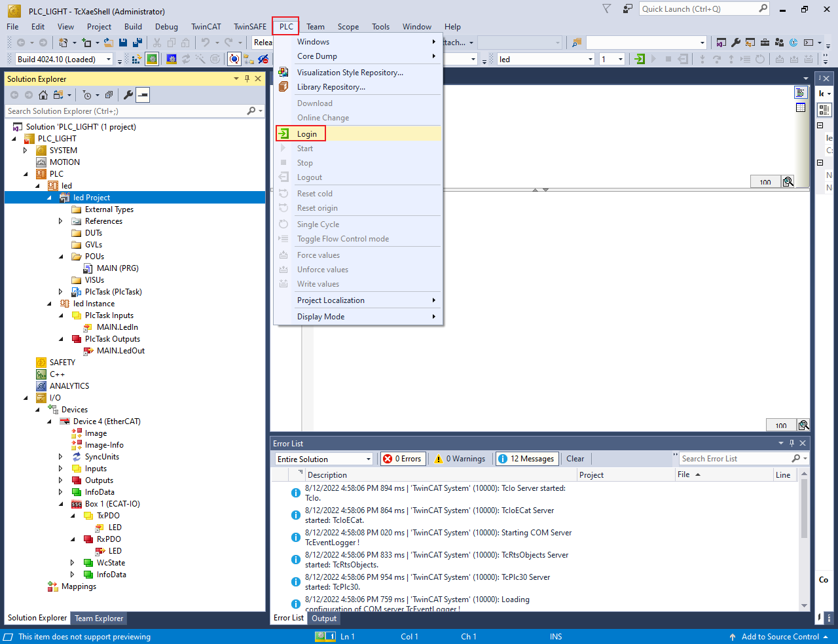The height and width of the screenshot is (644, 838).
Task: Click the Activate Configuration toolbar icon
Action: click(x=136, y=59)
